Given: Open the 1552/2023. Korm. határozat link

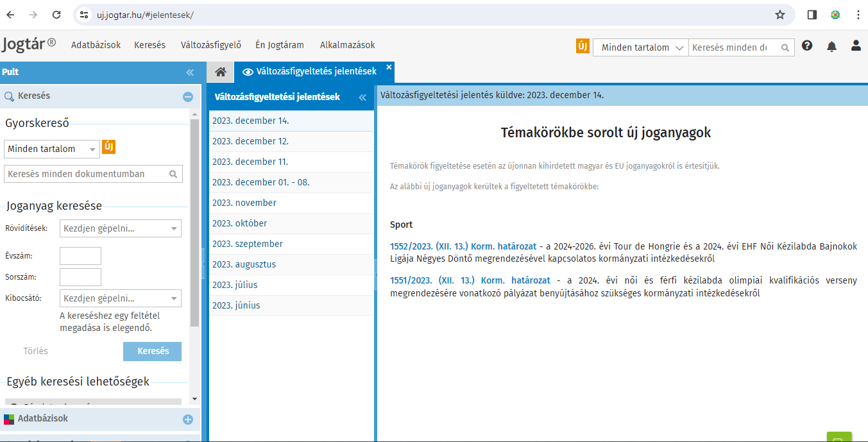Looking at the screenshot, I should coord(470,246).
